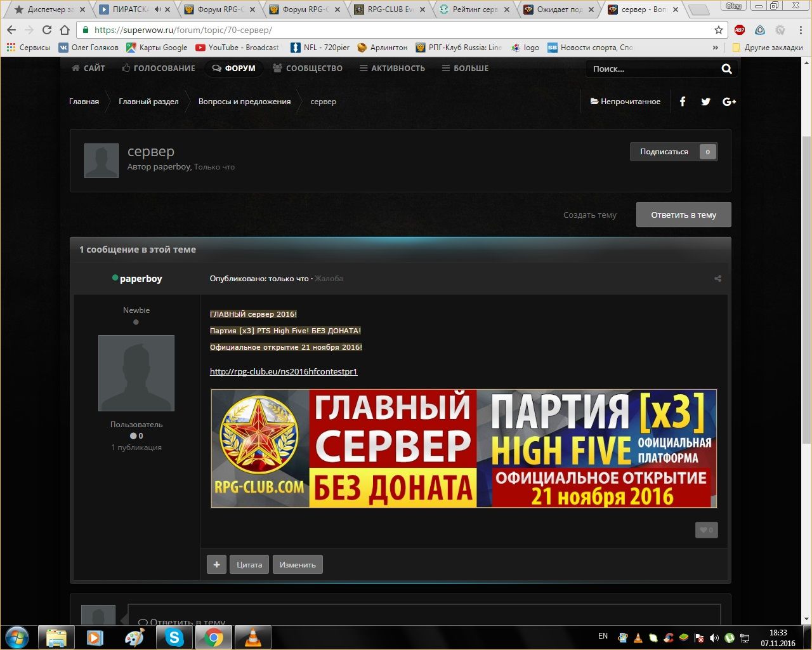The height and width of the screenshot is (650, 812).
Task: Open the Action Center flag icon
Action: [x=699, y=637]
